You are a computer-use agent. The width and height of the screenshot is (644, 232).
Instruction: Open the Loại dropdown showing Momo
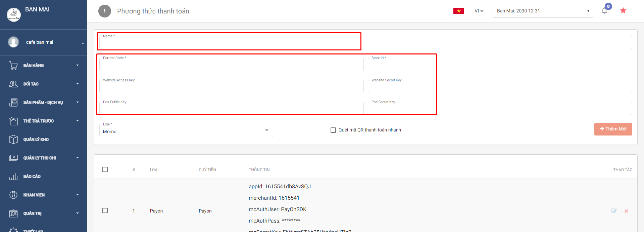[186, 131]
